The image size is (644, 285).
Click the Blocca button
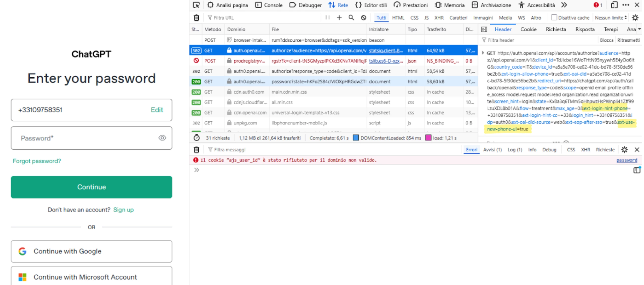coord(606,40)
